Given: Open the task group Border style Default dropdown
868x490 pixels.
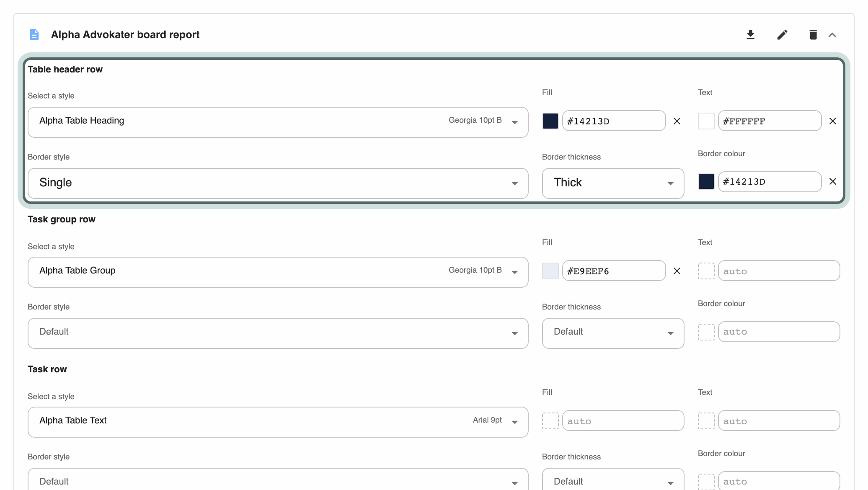Looking at the screenshot, I should [278, 333].
